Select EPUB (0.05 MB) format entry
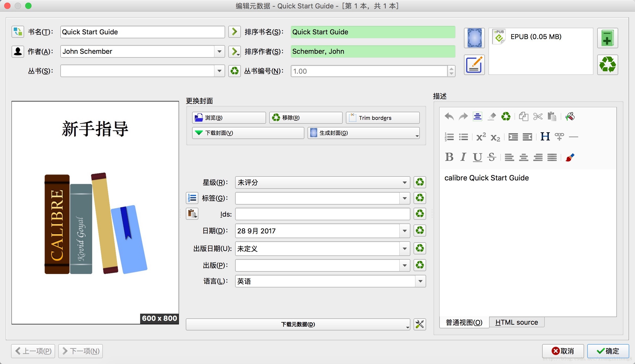This screenshot has height=364, width=635. point(527,37)
